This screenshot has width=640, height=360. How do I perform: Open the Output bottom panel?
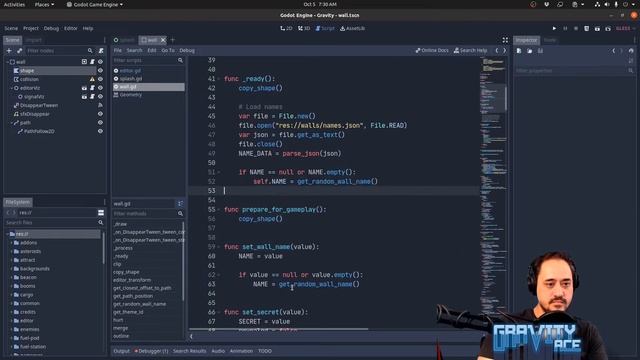coord(121,351)
